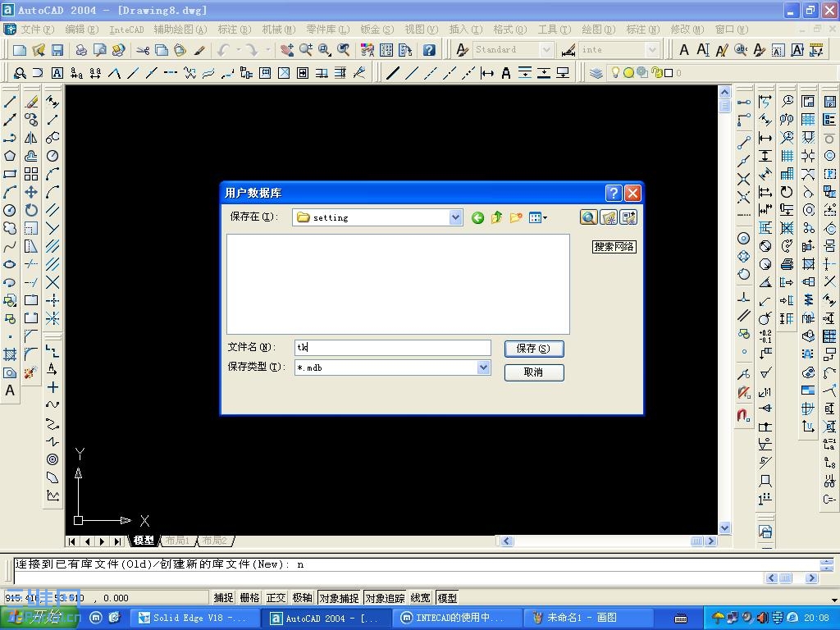840x630 pixels.
Task: Click the 搜索网络 button
Action: coord(614,247)
